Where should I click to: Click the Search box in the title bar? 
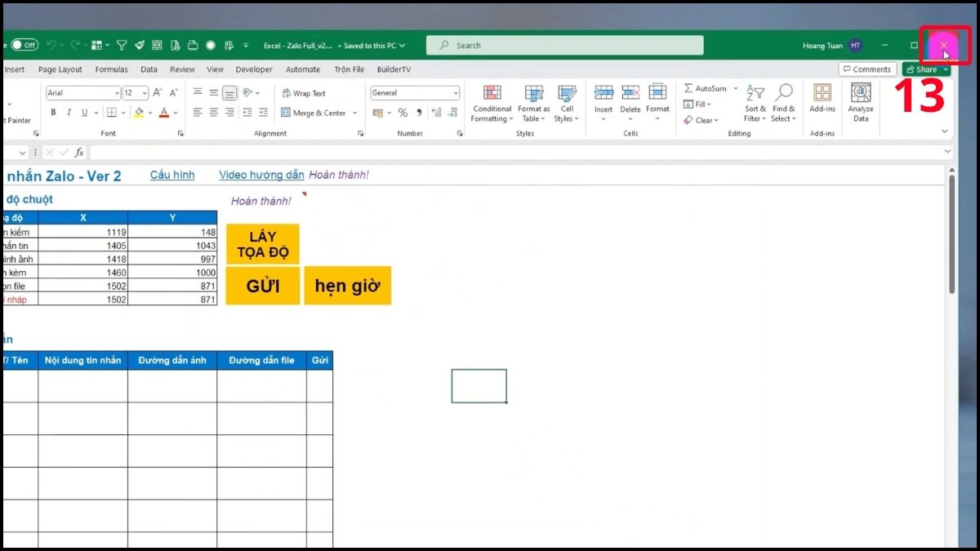click(x=564, y=45)
